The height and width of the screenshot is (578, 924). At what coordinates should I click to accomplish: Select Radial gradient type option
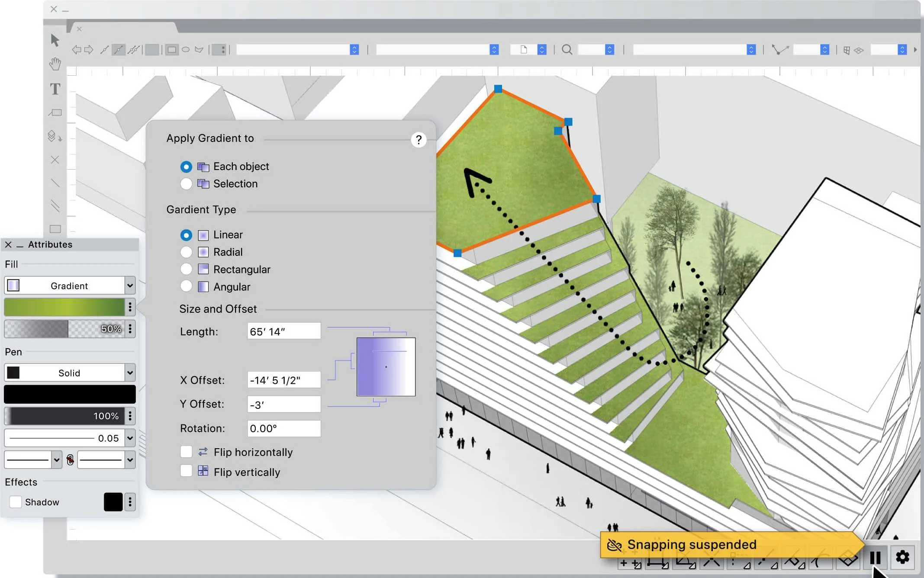187,252
